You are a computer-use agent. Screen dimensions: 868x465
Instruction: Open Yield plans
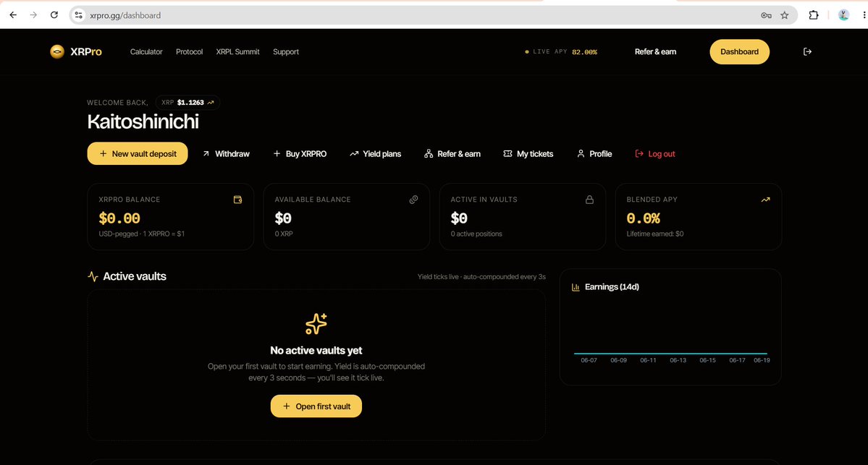click(375, 154)
